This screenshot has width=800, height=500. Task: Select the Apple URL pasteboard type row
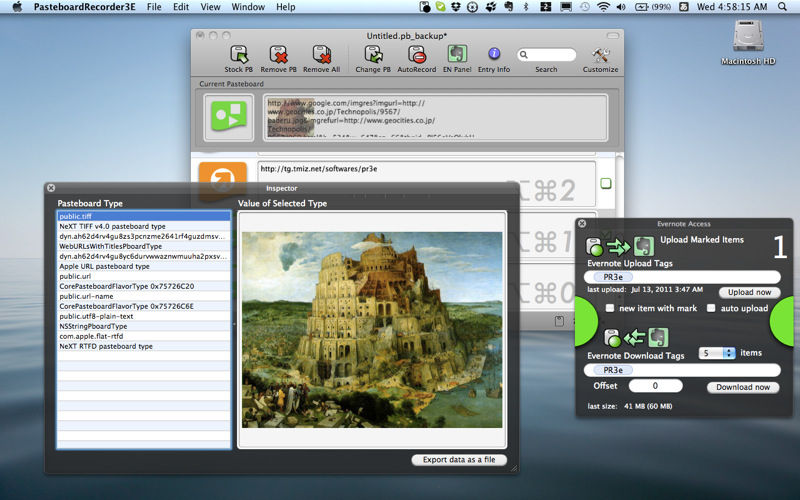(144, 266)
